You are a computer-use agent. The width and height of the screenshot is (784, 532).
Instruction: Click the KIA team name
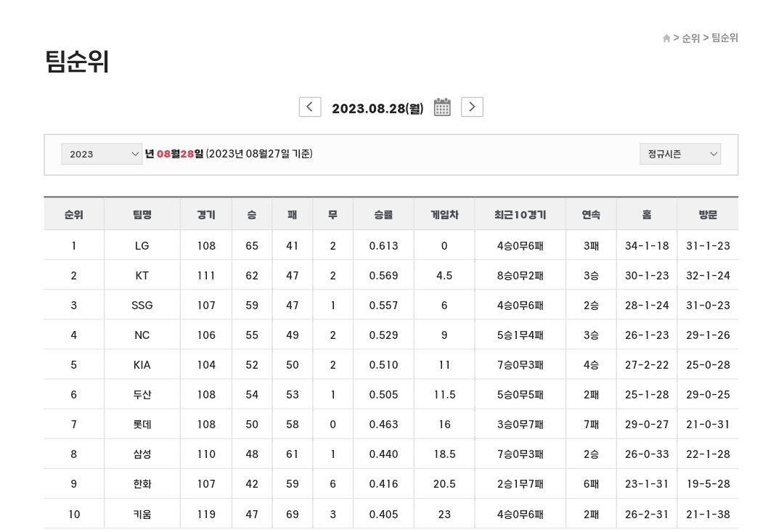tap(142, 365)
